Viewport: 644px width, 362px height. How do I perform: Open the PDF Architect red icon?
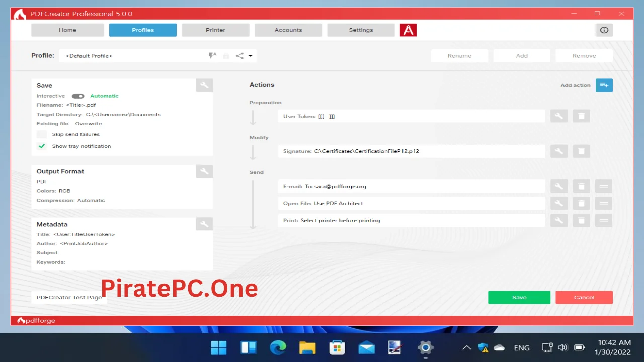tap(408, 30)
